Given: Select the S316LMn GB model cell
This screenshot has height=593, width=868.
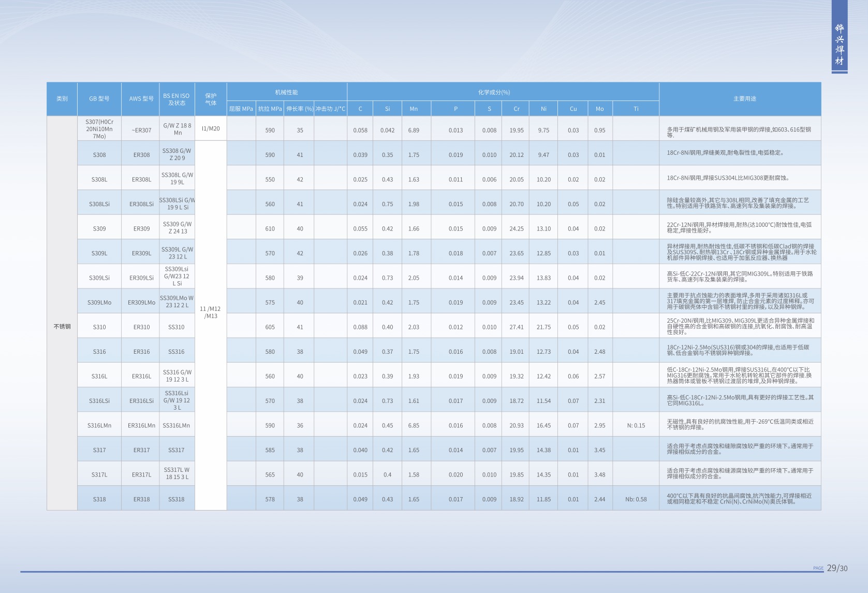Looking at the screenshot, I should pos(99,426).
